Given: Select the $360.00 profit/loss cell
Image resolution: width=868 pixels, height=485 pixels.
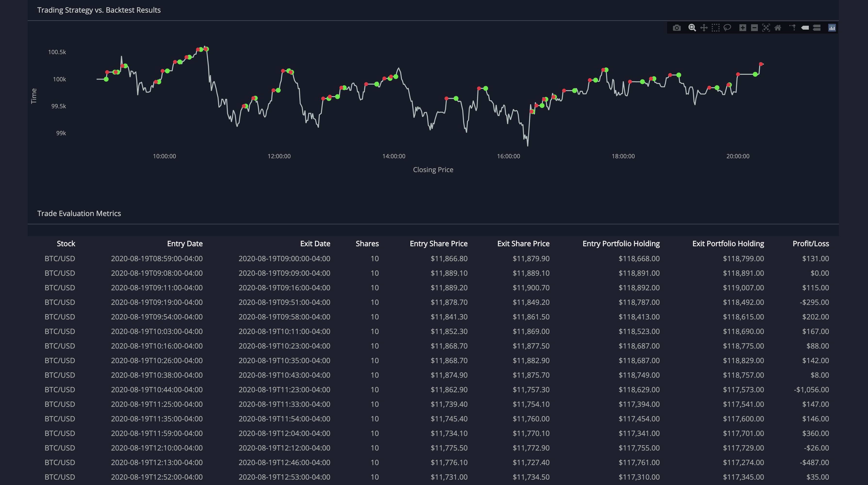Looking at the screenshot, I should click(x=815, y=433).
